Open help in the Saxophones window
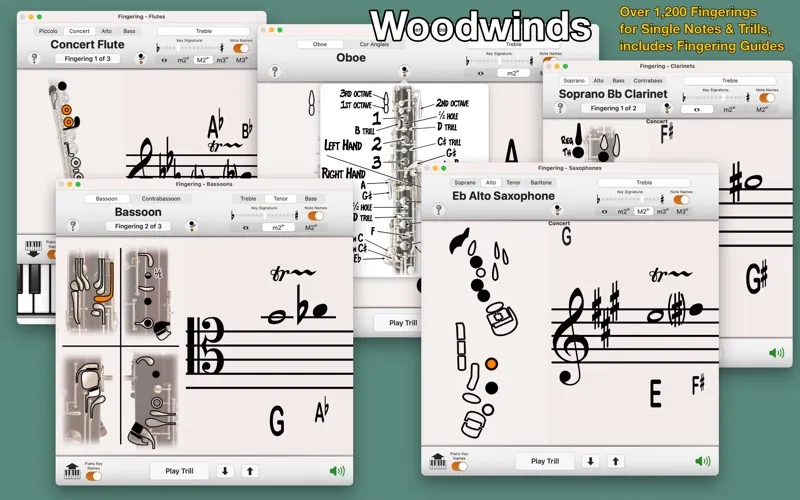 click(438, 209)
